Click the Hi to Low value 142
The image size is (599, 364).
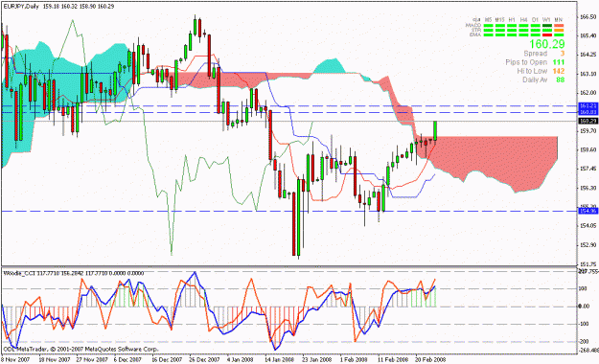(559, 71)
